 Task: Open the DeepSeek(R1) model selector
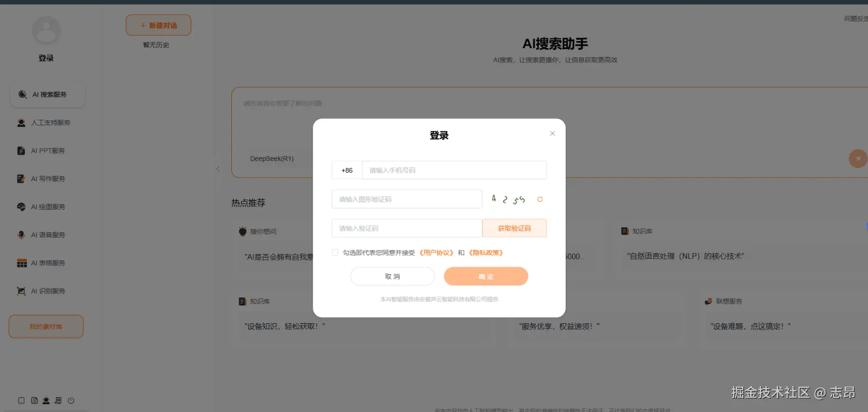coord(272,158)
